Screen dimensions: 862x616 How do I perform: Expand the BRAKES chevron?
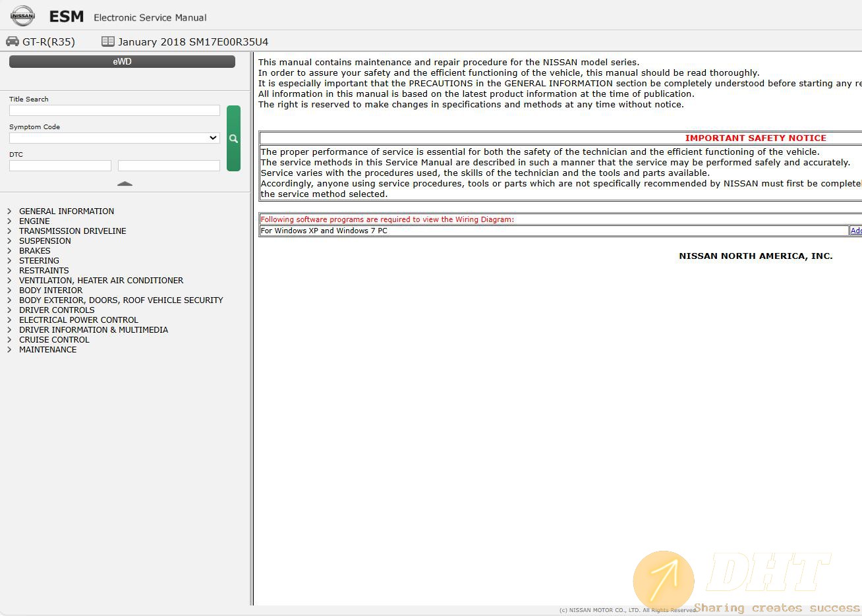[x=9, y=250]
